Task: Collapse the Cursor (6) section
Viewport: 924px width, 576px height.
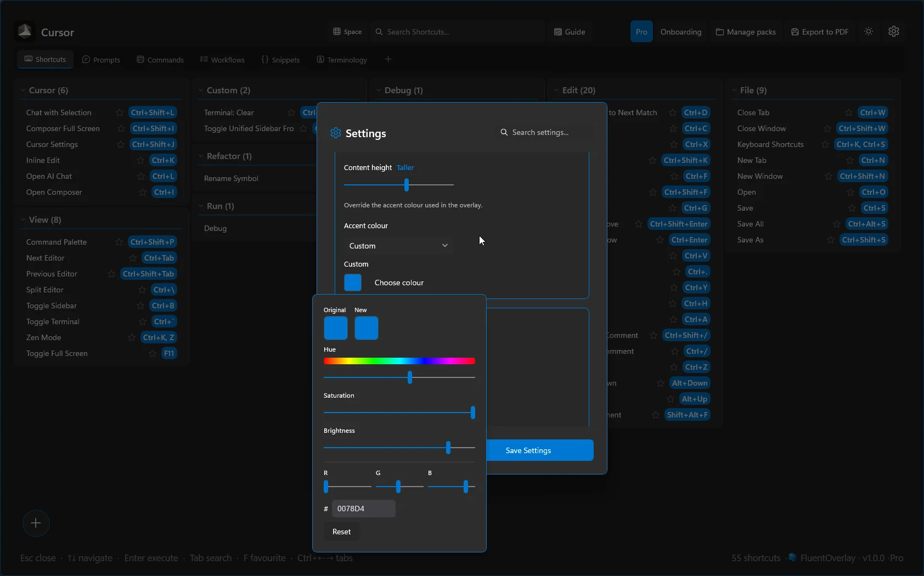Action: (22, 90)
